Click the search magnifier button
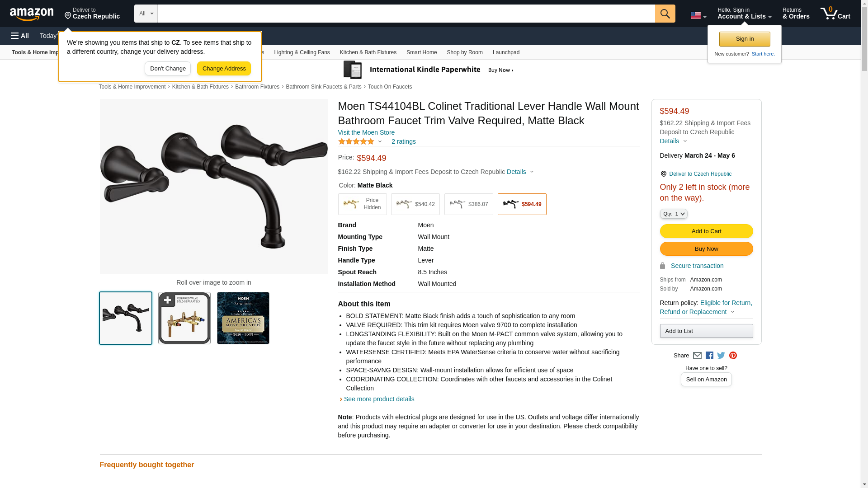The width and height of the screenshot is (868, 488). tap(665, 14)
